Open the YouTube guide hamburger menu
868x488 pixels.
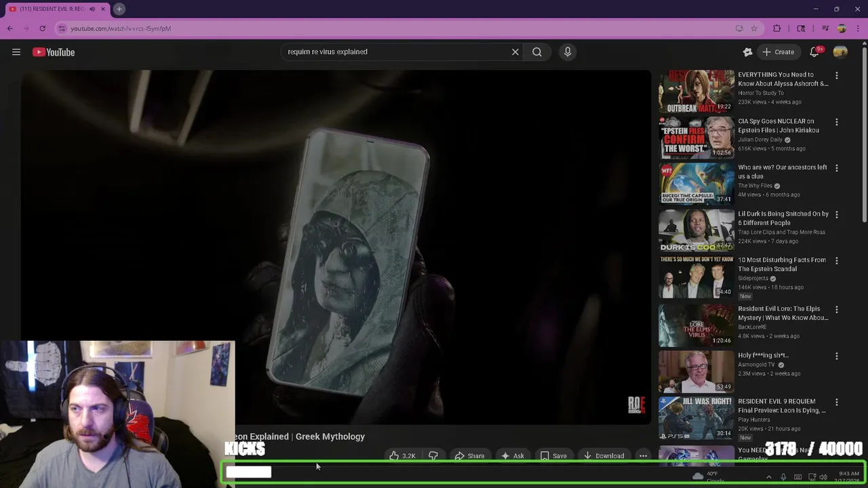[16, 52]
